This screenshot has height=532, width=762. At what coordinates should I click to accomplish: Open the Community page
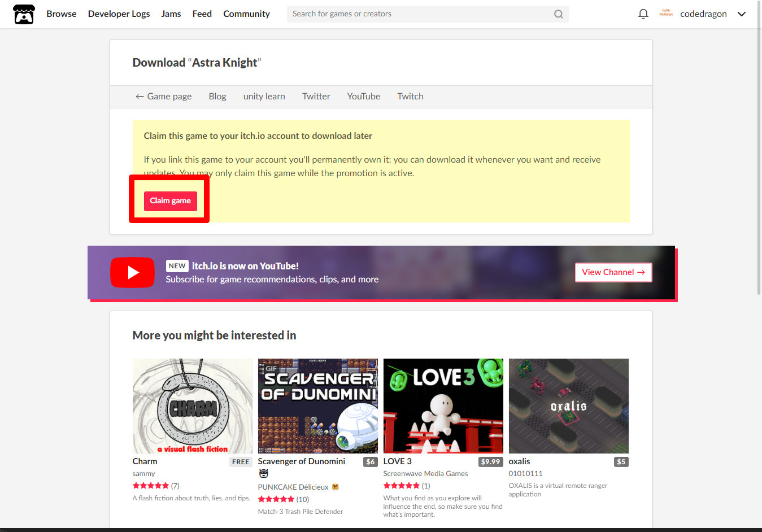(x=246, y=14)
